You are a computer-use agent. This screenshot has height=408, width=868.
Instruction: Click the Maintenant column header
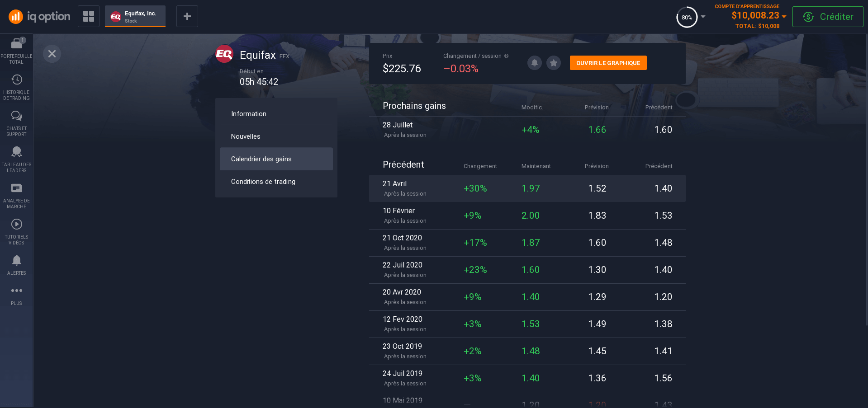(536, 166)
